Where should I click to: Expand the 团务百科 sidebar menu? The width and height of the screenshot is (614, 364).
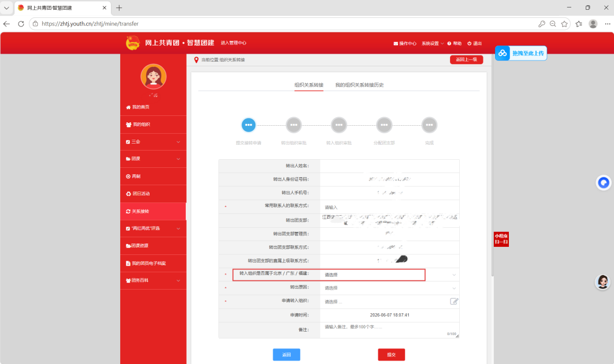153,281
